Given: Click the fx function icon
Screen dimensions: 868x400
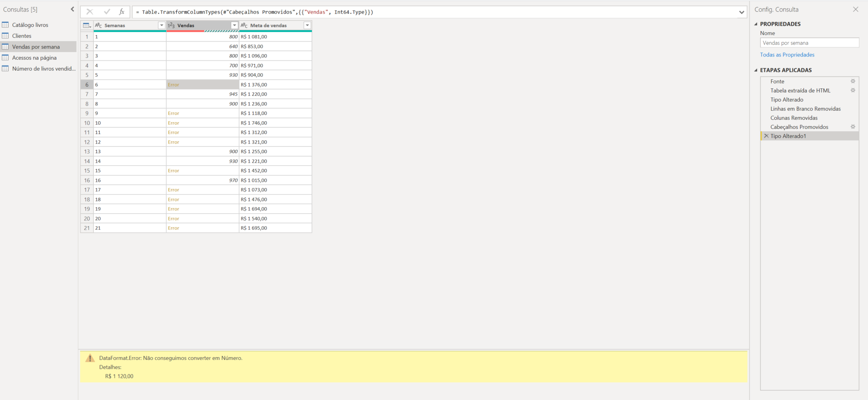Looking at the screenshot, I should 122,12.
